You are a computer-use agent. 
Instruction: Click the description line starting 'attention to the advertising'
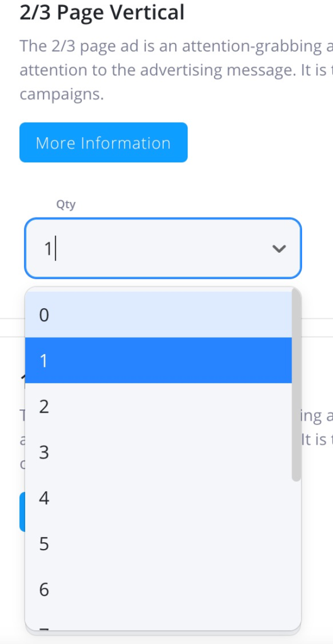click(x=176, y=70)
